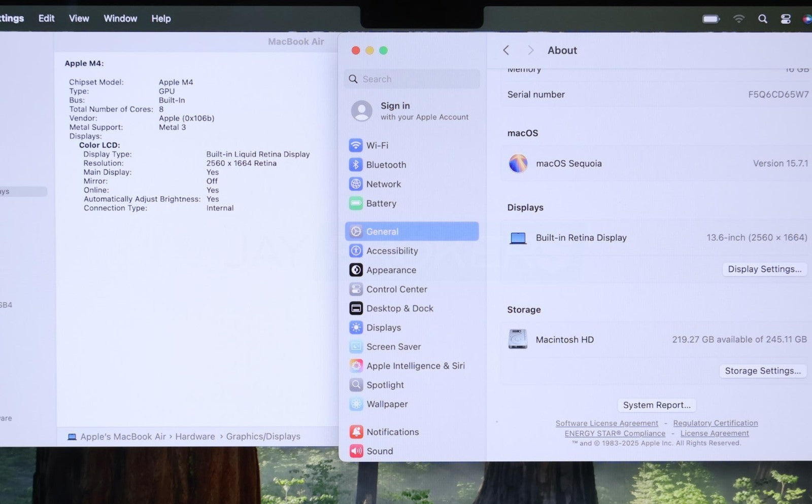Open the Network settings pane
The image size is (812, 504).
tap(383, 184)
